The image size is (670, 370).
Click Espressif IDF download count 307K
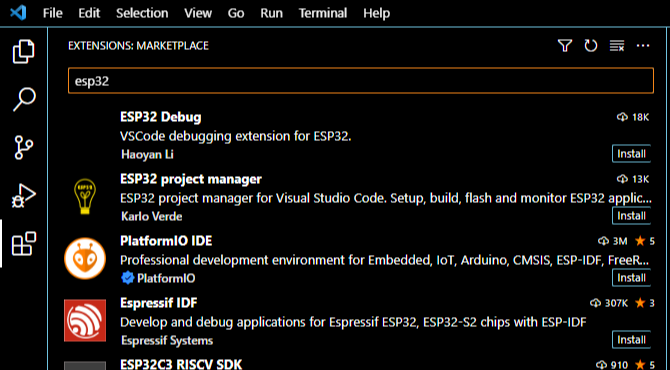609,303
